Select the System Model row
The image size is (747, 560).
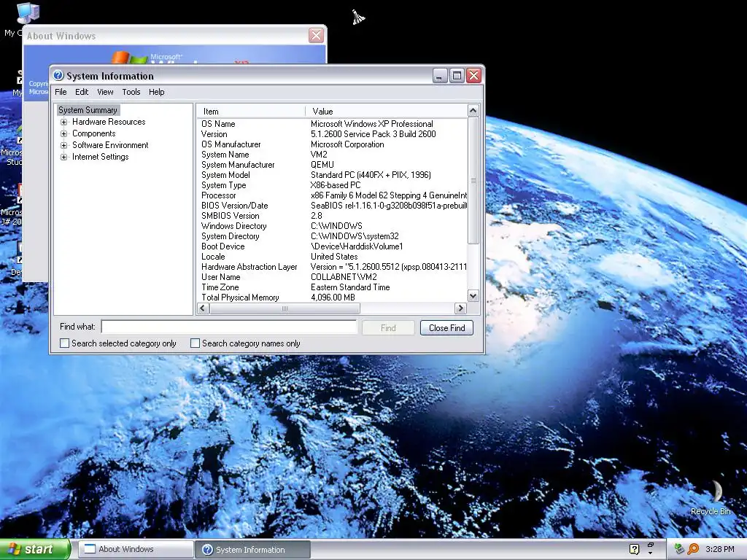[332, 175]
